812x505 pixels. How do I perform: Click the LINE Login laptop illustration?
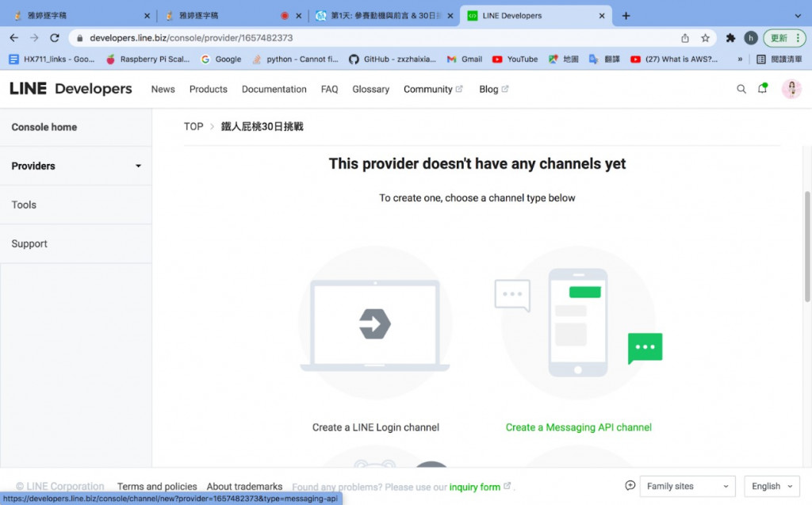[x=375, y=322]
